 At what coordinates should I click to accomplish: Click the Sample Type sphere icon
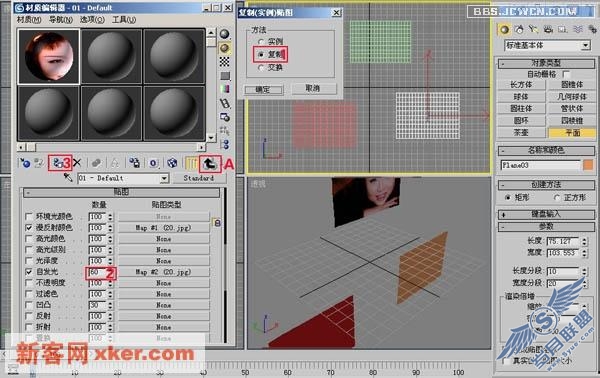225,34
